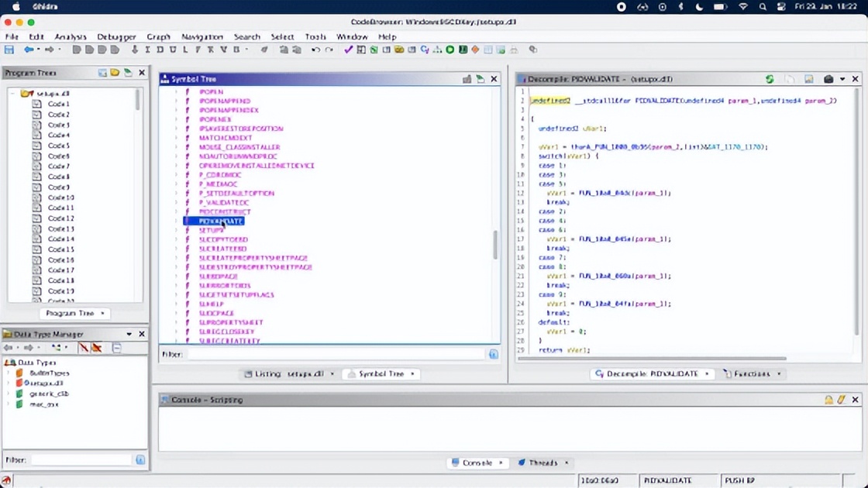Toggle the second red-slashed filter icon in Data Type Manager
This screenshot has height=488, width=868.
tap(97, 348)
